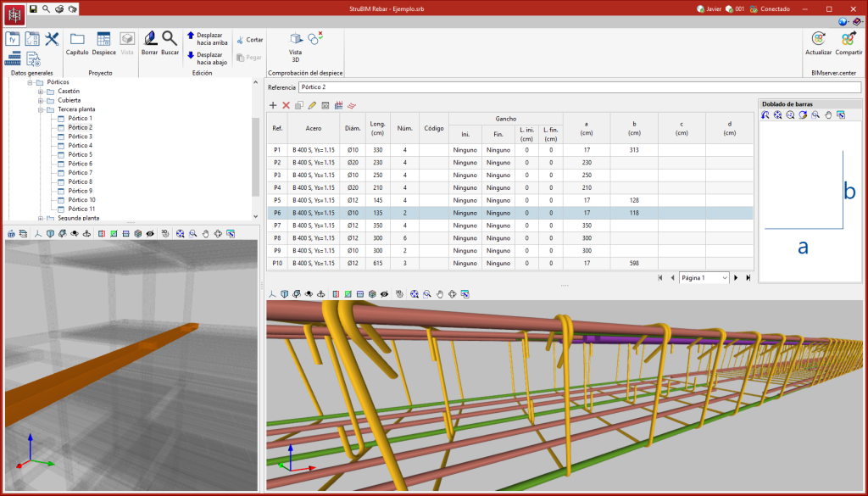Add a new row with the plus icon

(x=273, y=105)
